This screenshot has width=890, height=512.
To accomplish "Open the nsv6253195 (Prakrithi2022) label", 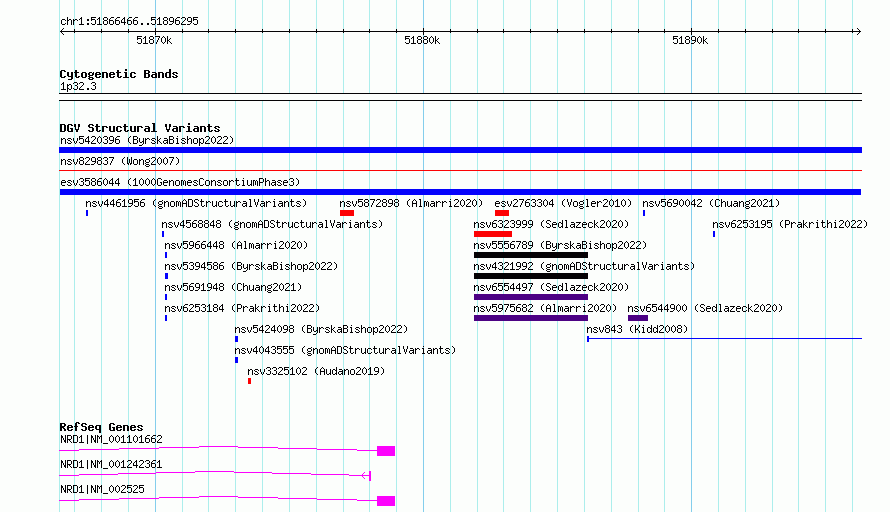I will (x=790, y=224).
